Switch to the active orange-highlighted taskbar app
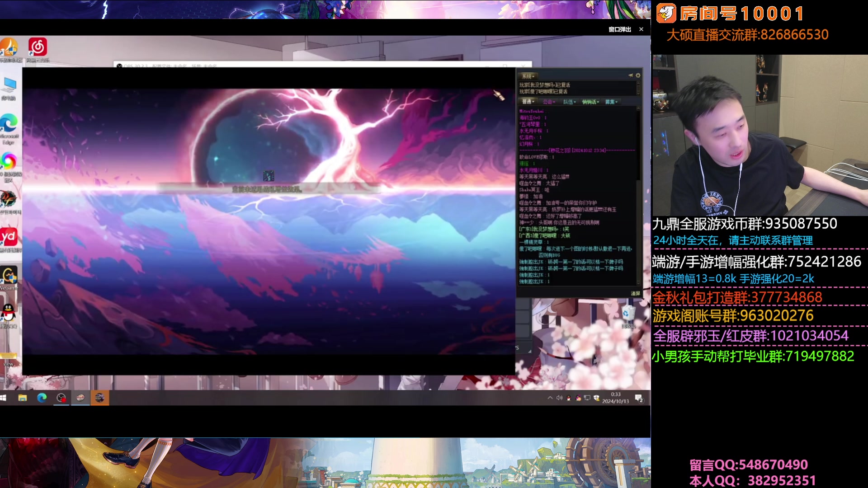868x488 pixels. (x=99, y=398)
